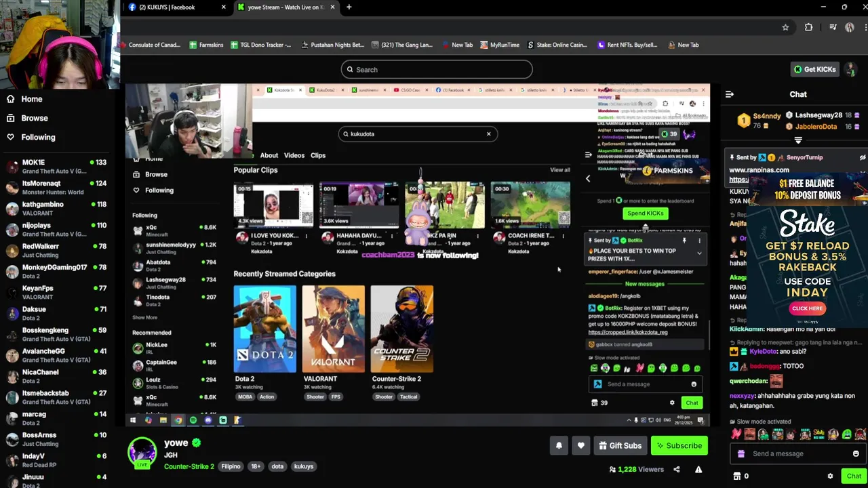The height and width of the screenshot is (488, 868).
Task: Open Daksue channel in sidebar
Action: 56,313
